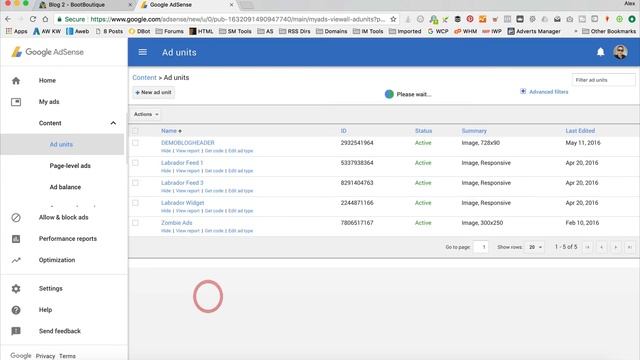The width and height of the screenshot is (640, 360).
Task: Sort by the Last Edited column
Action: pos(580,131)
